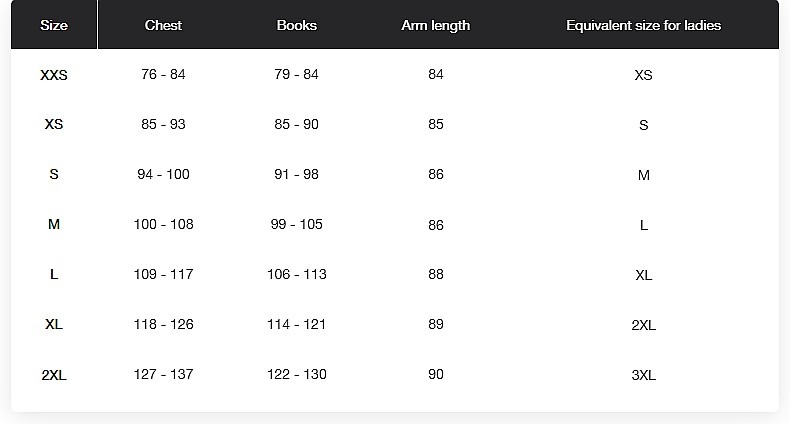Screen dimensions: 790x424
Task: Click the Arm length column header
Action: point(436,25)
